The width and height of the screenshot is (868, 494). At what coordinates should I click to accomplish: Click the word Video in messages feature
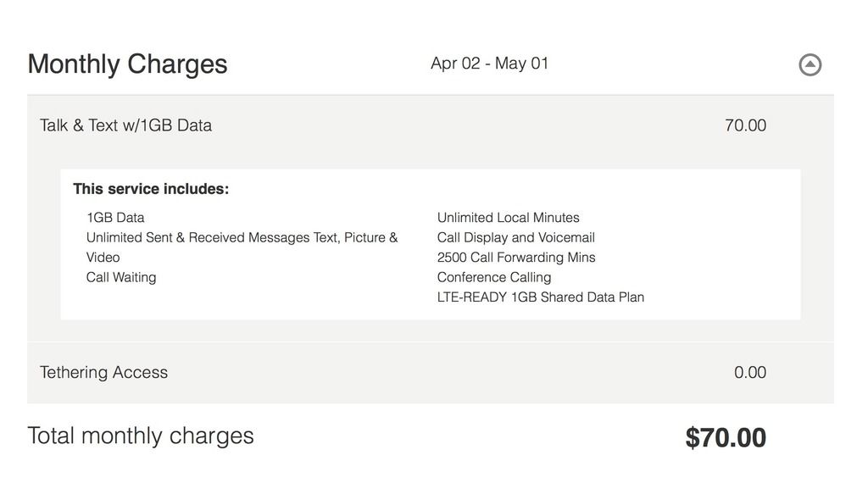[103, 258]
